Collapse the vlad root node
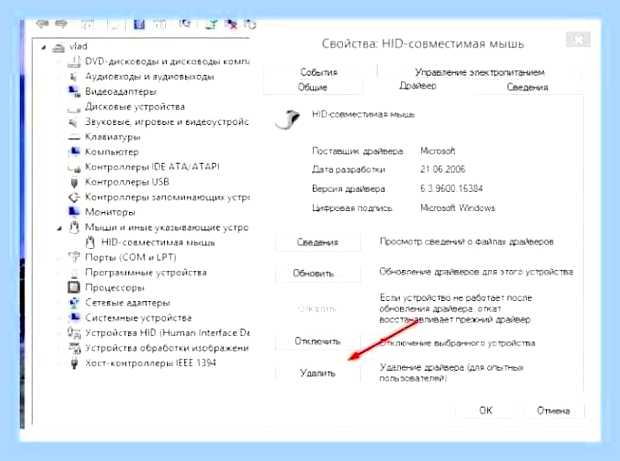This screenshot has width=620, height=461. click(43, 47)
